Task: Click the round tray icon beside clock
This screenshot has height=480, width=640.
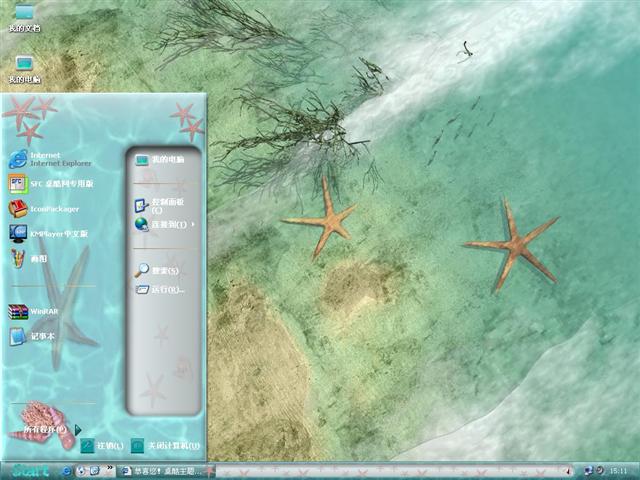Action: [x=599, y=471]
